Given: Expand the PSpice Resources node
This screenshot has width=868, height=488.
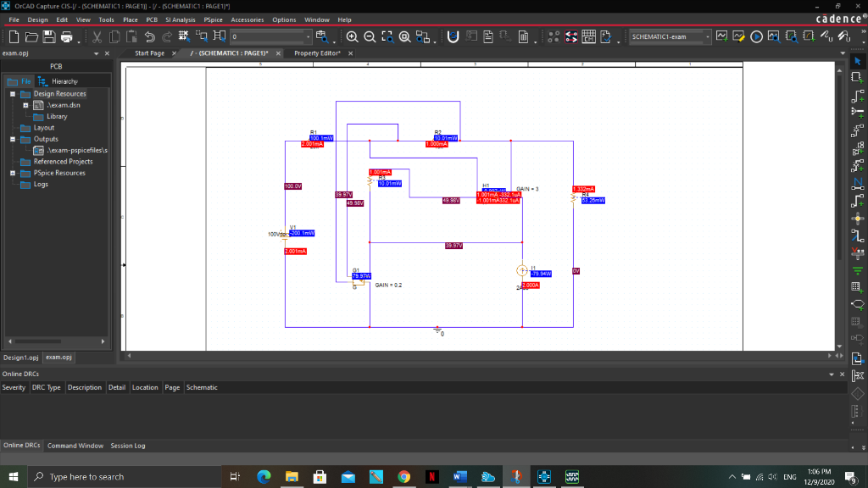Looking at the screenshot, I should coord(13,173).
